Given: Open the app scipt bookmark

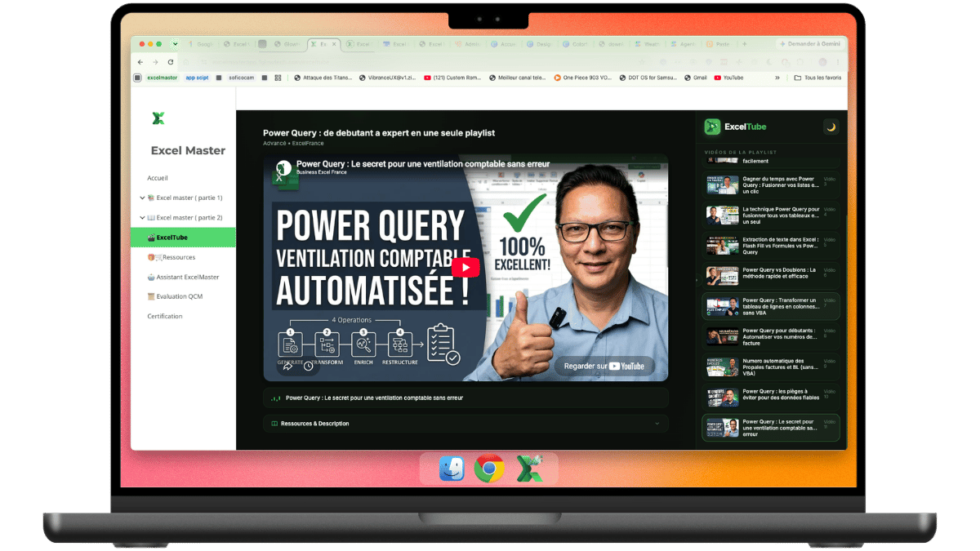Looking at the screenshot, I should (x=197, y=78).
